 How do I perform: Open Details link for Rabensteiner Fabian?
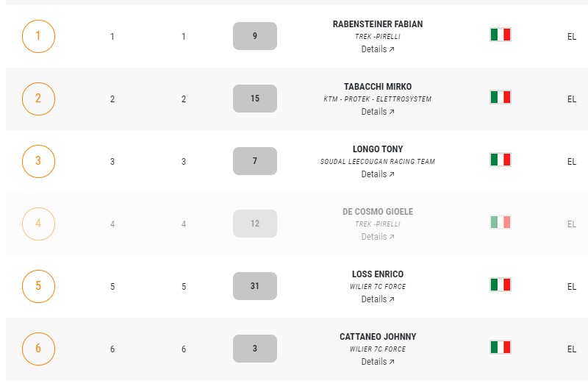coord(378,49)
